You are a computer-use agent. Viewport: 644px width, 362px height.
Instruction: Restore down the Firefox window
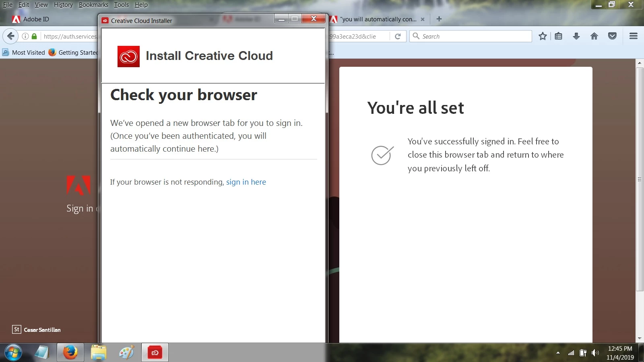click(612, 5)
